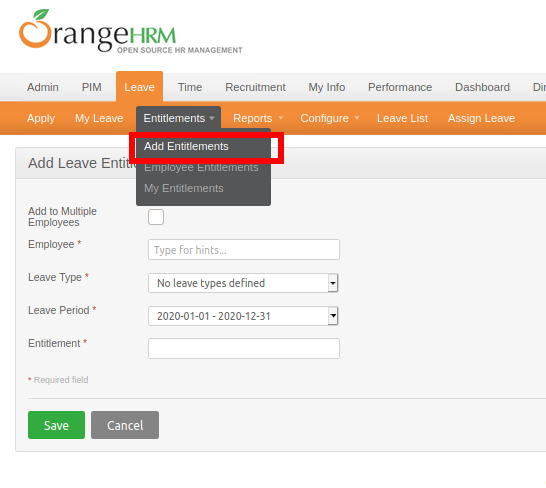This screenshot has height=488, width=546.
Task: Go to the Time module
Action: click(x=190, y=87)
